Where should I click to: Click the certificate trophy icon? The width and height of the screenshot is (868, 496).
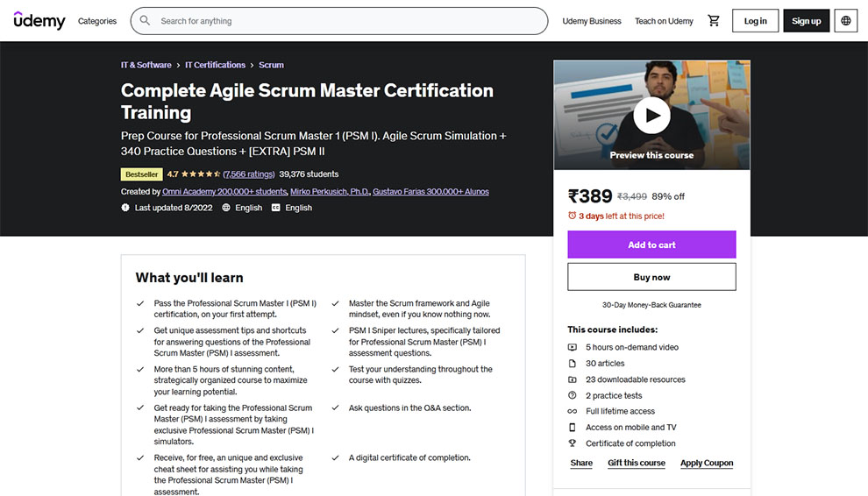click(573, 443)
